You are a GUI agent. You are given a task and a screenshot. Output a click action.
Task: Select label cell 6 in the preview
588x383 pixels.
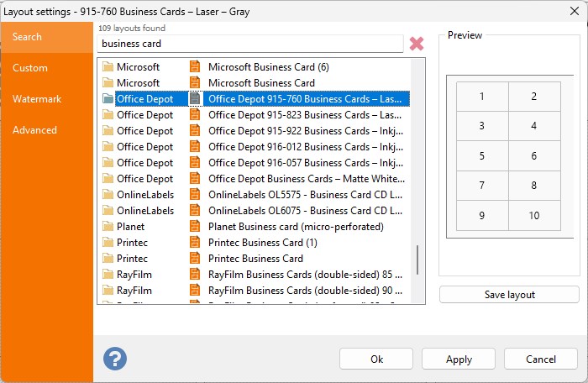[534, 155]
